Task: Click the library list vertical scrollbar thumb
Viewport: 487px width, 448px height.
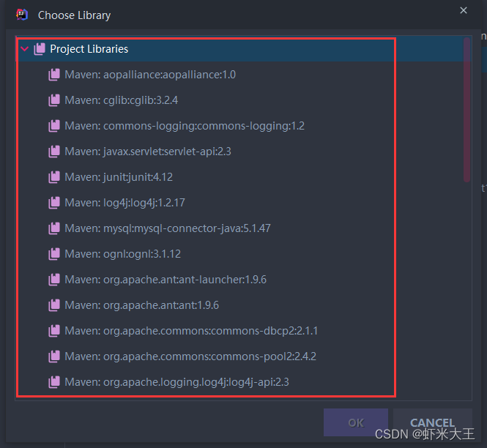Action: pyautogui.click(x=466, y=110)
